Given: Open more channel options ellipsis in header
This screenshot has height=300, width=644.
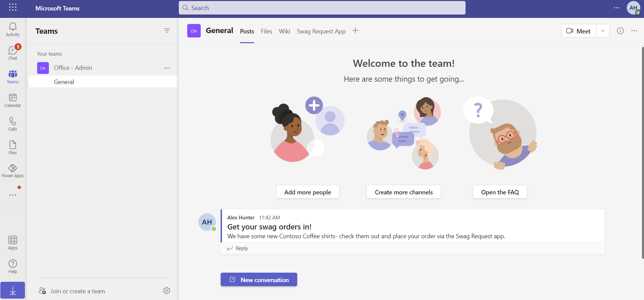Looking at the screenshot, I should [634, 31].
